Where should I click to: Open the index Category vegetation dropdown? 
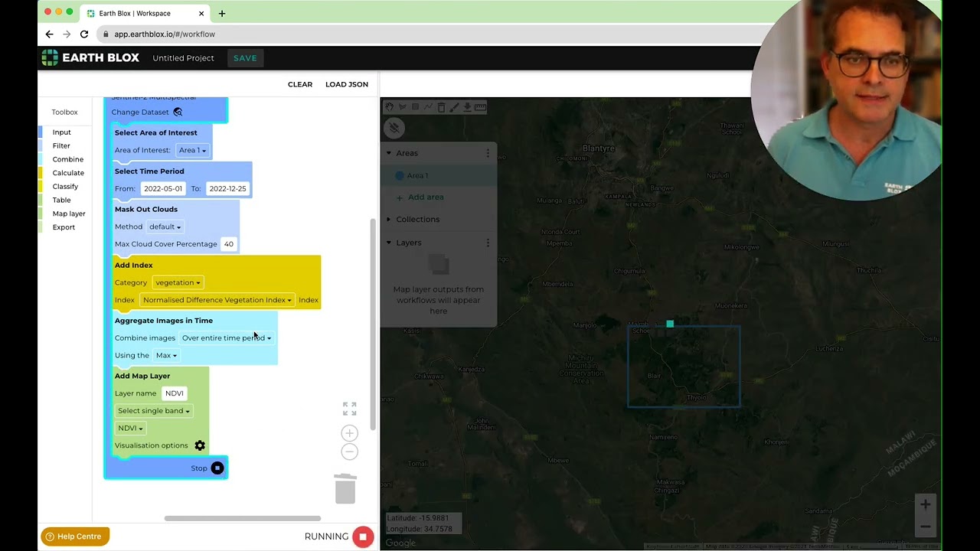[x=178, y=282]
